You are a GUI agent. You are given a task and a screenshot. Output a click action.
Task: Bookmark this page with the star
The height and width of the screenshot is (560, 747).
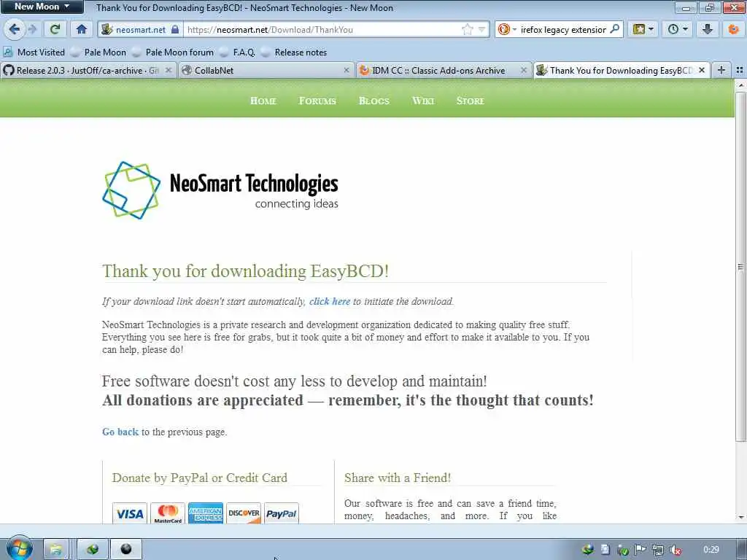468,29
